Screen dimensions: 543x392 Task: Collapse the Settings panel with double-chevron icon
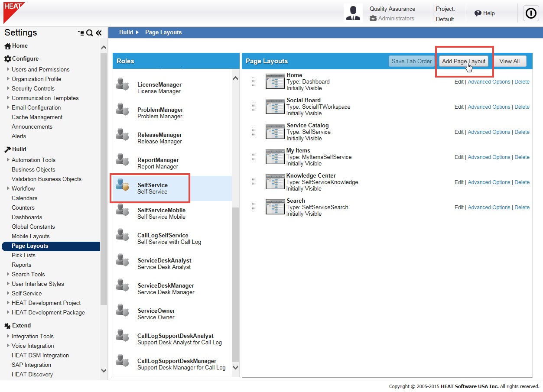tap(99, 33)
